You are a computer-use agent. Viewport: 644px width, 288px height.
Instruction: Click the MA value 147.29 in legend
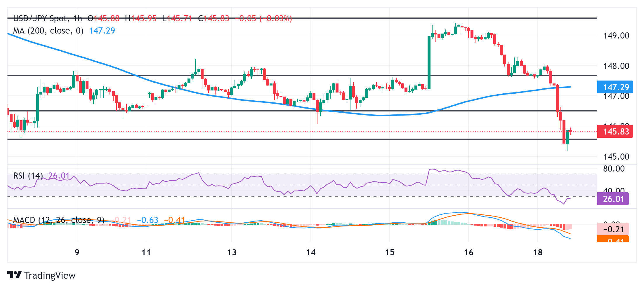pos(102,31)
